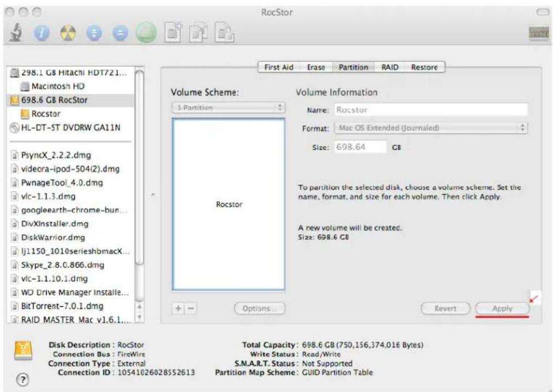Remove partition with minus button
Viewport: 554px width, 392px height.
tap(191, 309)
